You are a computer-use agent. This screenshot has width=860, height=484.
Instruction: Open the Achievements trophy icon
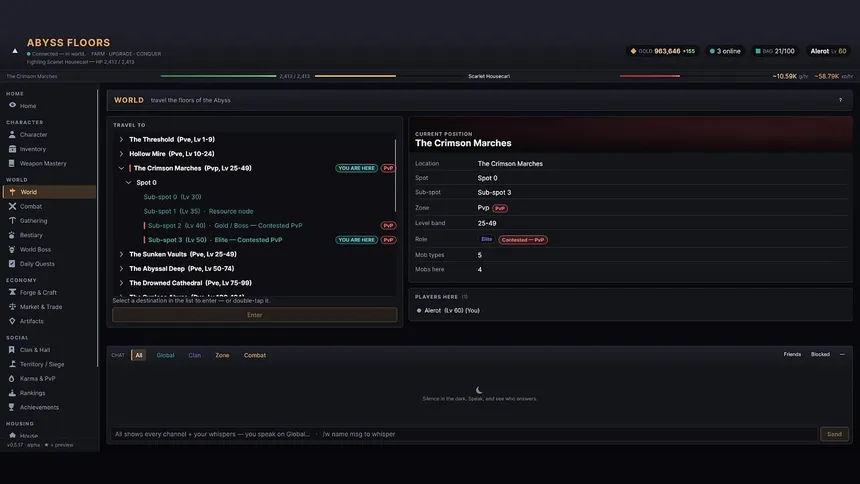[12, 407]
